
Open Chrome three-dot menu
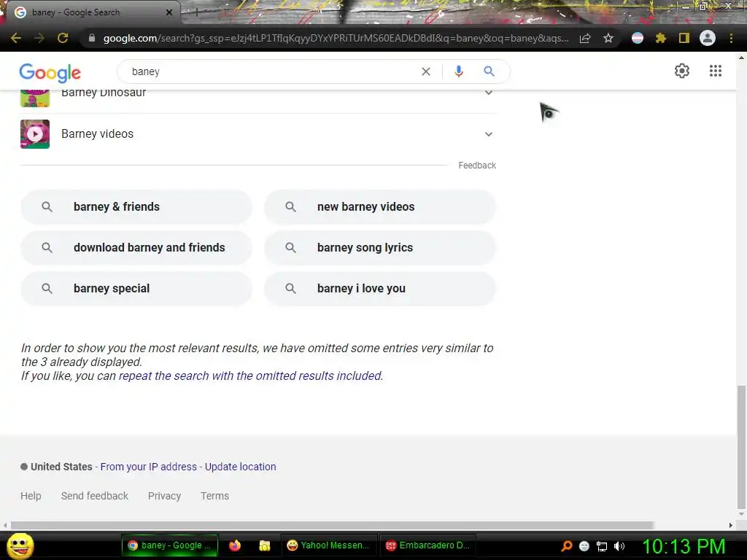coord(731,38)
